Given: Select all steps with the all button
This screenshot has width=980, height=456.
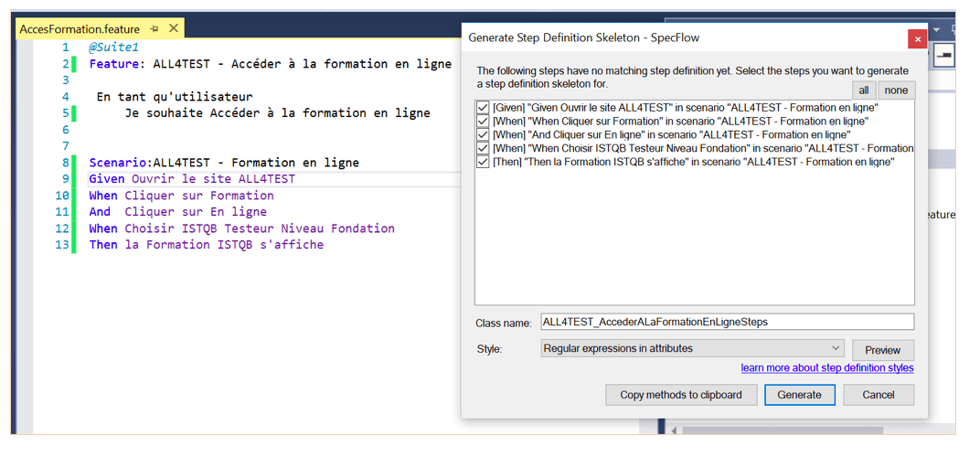Looking at the screenshot, I should (865, 90).
